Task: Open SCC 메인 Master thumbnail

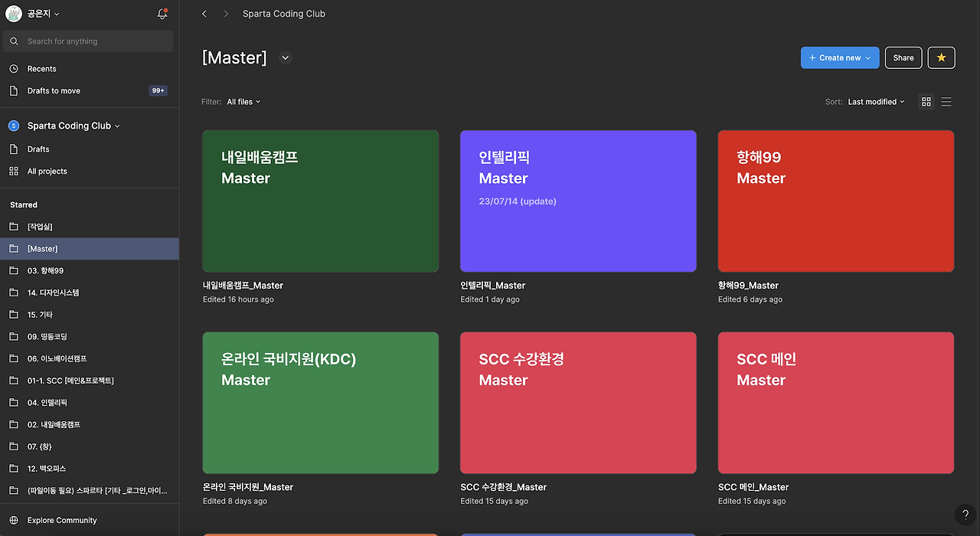Action: point(836,403)
